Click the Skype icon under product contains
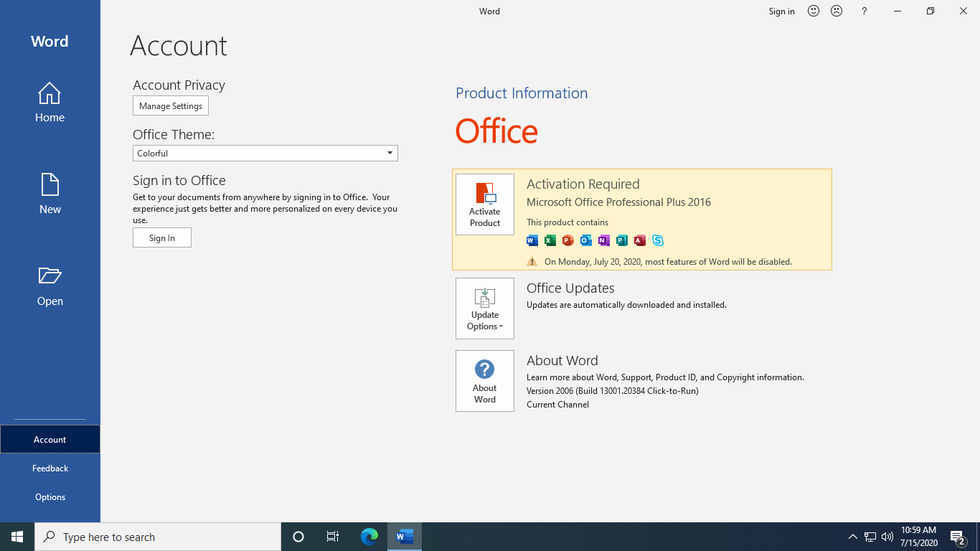The height and width of the screenshot is (551, 980). pos(658,240)
